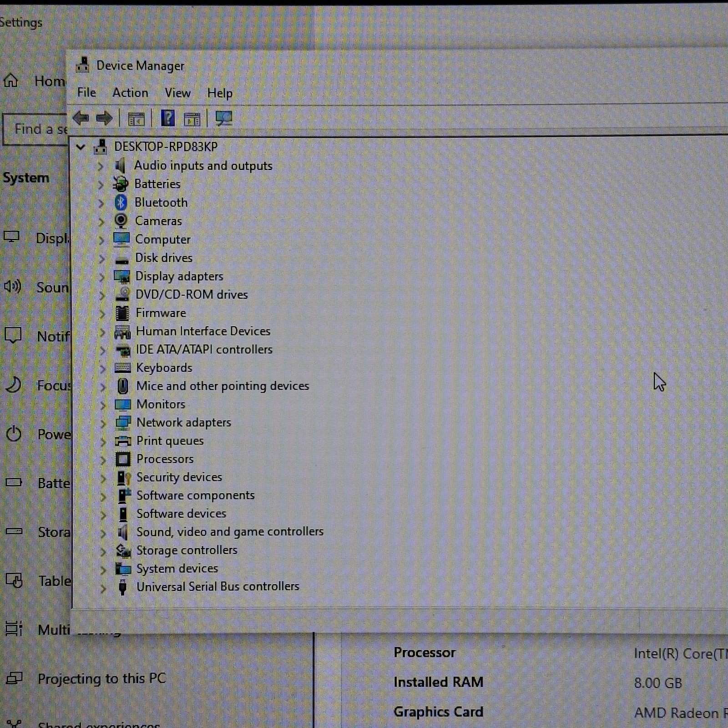This screenshot has height=728, width=728.
Task: Select the Keyboards category icon
Action: (x=123, y=368)
